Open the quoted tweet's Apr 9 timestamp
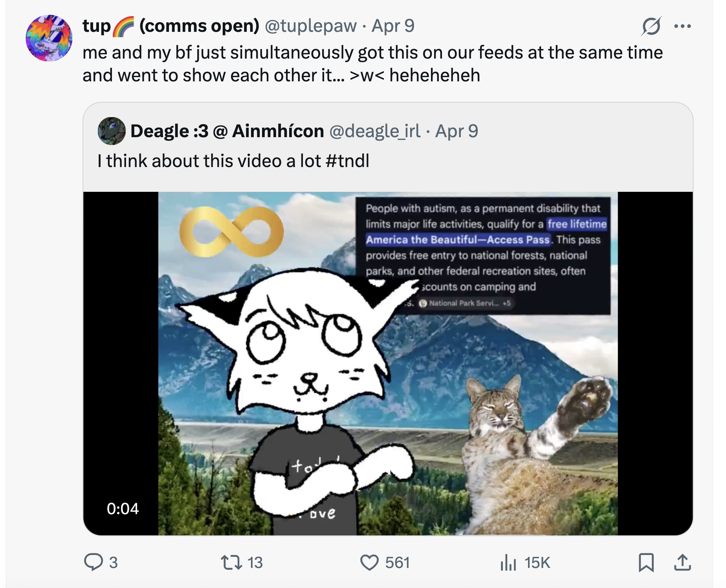The height and width of the screenshot is (588, 726). pos(456,131)
